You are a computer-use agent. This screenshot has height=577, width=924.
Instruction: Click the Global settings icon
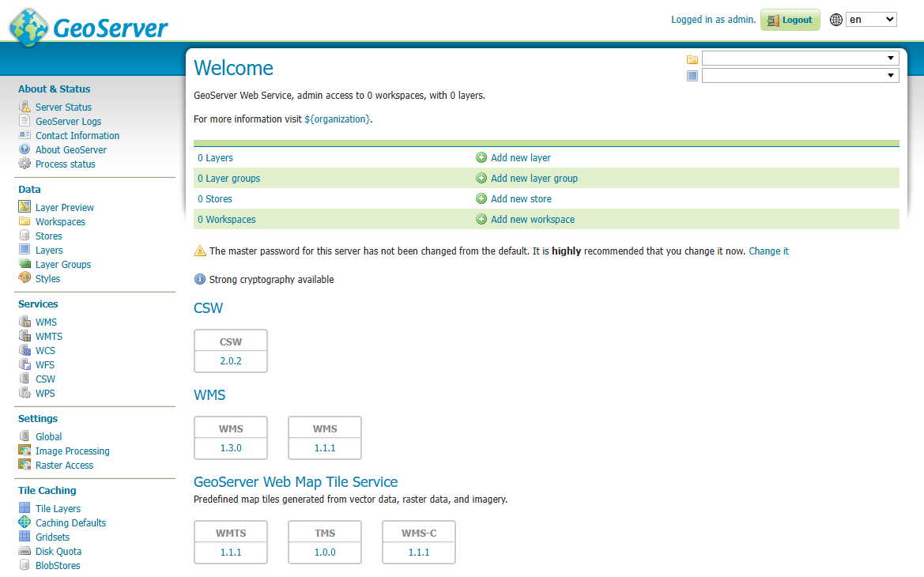[25, 436]
